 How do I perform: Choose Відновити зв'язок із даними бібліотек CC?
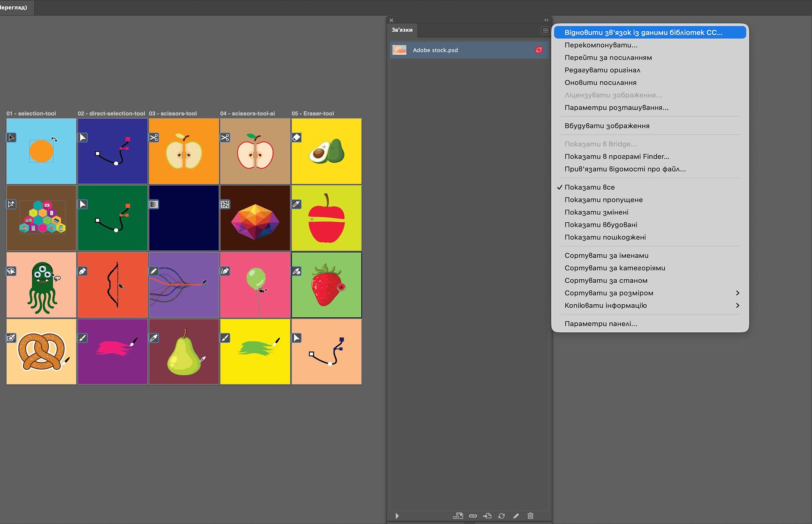pyautogui.click(x=650, y=33)
